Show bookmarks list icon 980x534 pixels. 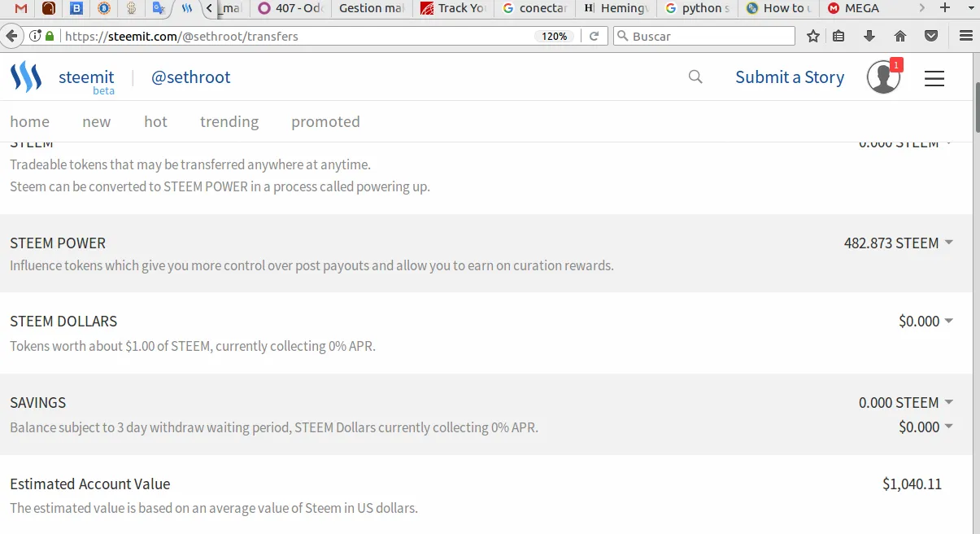coord(838,36)
